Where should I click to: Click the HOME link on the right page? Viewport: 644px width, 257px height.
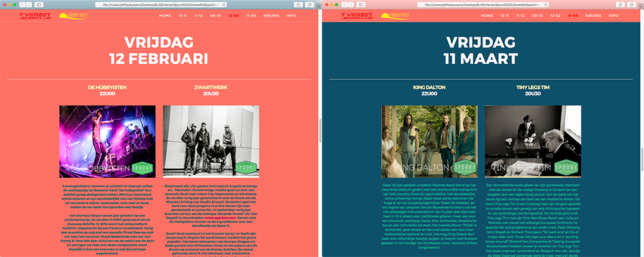pyautogui.click(x=487, y=15)
